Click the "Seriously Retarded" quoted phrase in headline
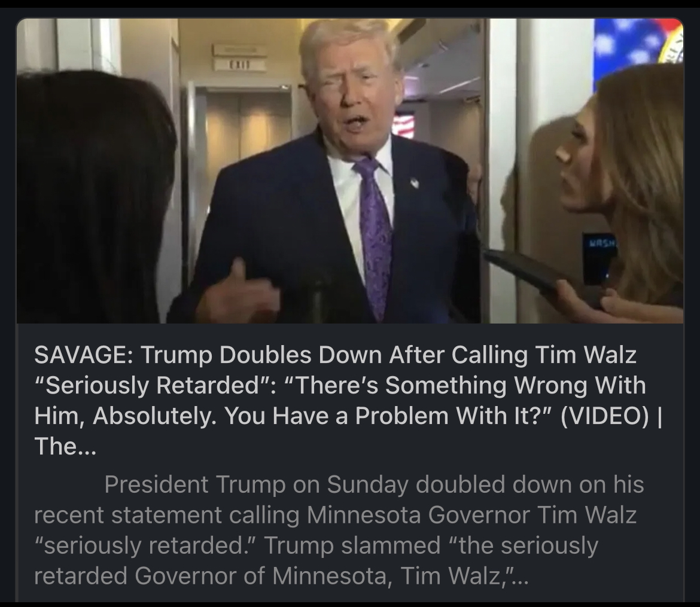Screen dimensions: 700x607 [154, 386]
